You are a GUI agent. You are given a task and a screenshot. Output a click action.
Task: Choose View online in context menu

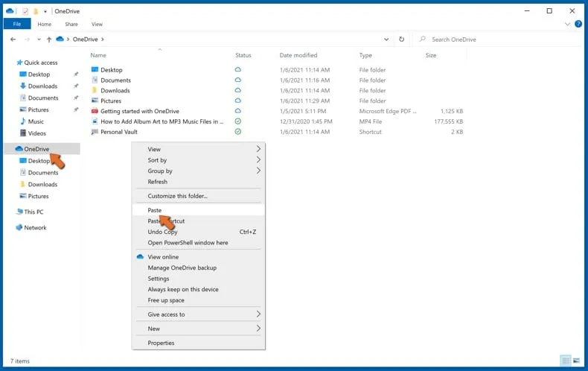click(x=199, y=257)
